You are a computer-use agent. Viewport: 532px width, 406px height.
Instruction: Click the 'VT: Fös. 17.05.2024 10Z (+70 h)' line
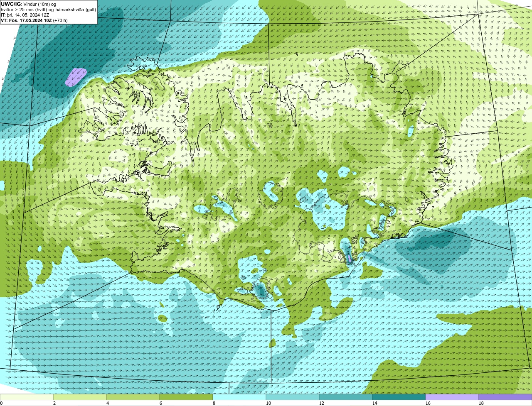(34, 20)
